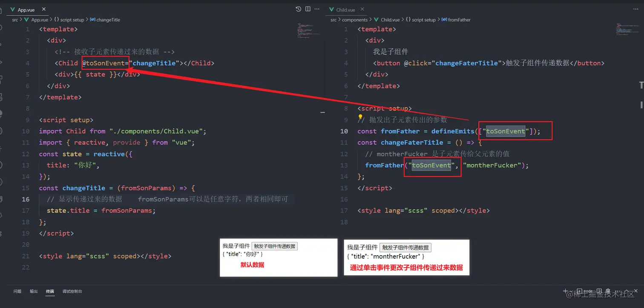
Task: Click line number 16 in App.vue
Action: click(26, 199)
